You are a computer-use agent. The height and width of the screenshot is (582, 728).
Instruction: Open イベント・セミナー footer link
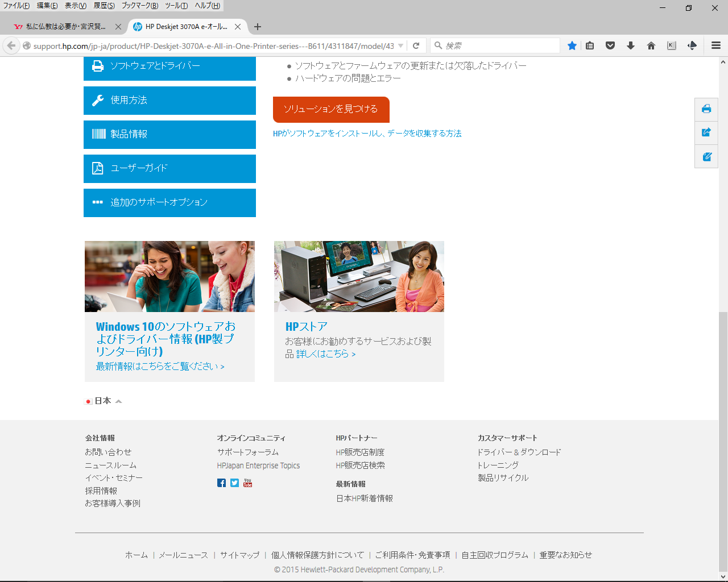(114, 478)
